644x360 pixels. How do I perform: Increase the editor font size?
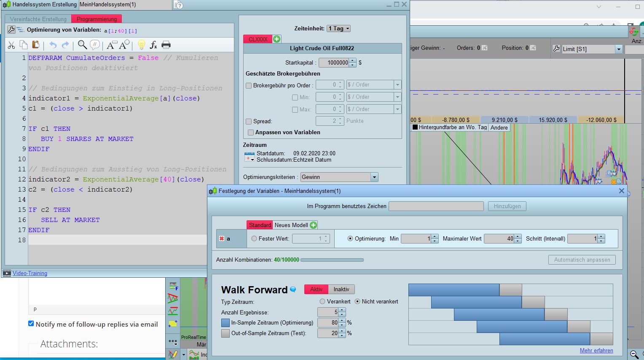[125, 45]
